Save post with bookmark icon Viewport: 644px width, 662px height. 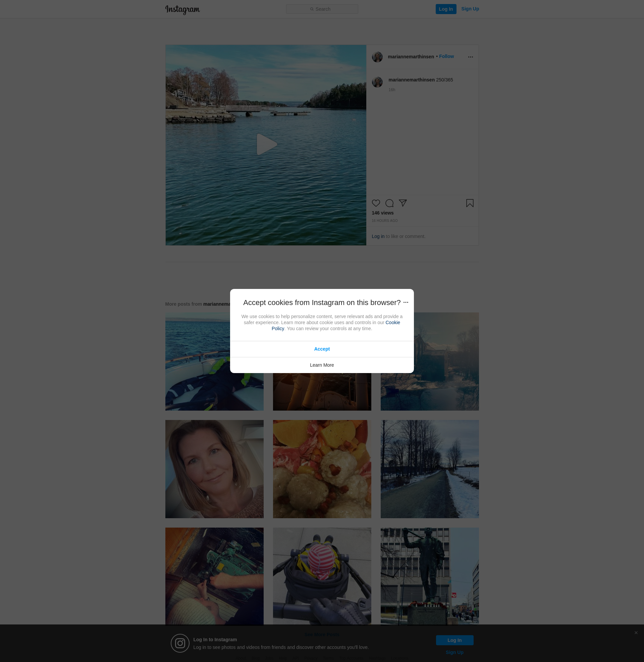[x=470, y=203]
